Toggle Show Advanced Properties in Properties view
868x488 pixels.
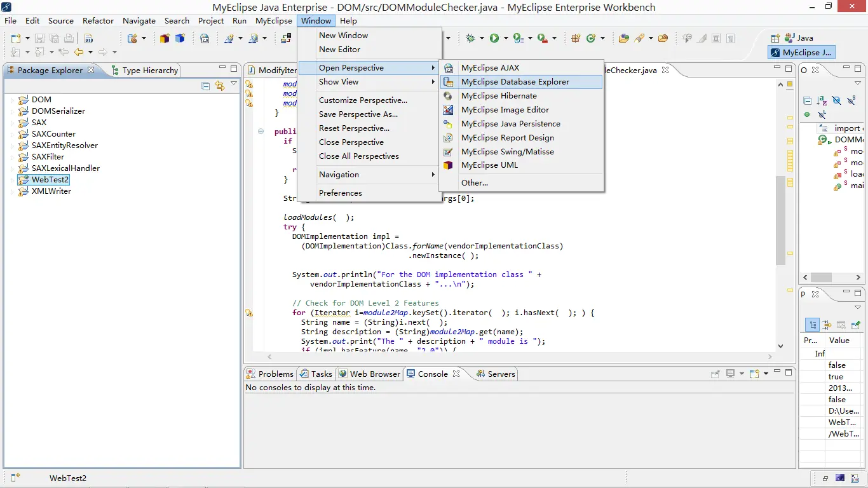(827, 325)
